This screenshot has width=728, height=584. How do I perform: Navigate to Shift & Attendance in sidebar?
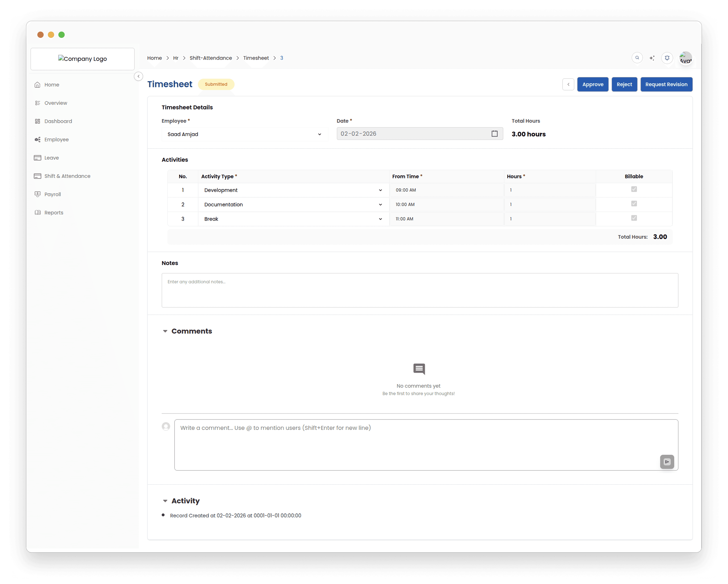[67, 176]
